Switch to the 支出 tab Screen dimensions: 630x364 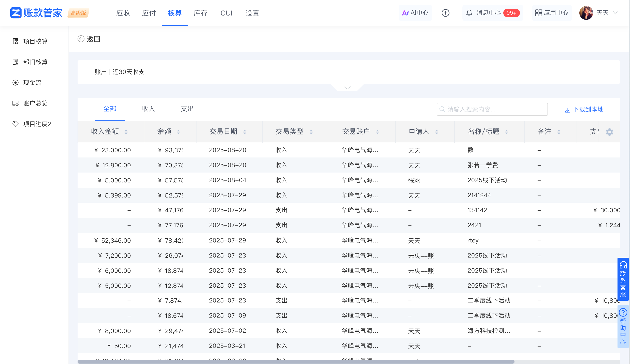pyautogui.click(x=187, y=109)
